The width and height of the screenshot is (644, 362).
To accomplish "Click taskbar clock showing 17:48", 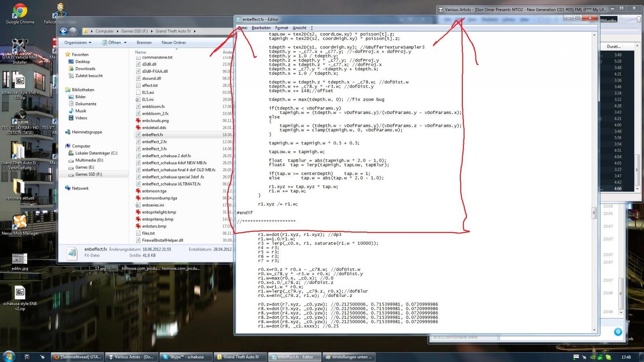I will 626,357.
